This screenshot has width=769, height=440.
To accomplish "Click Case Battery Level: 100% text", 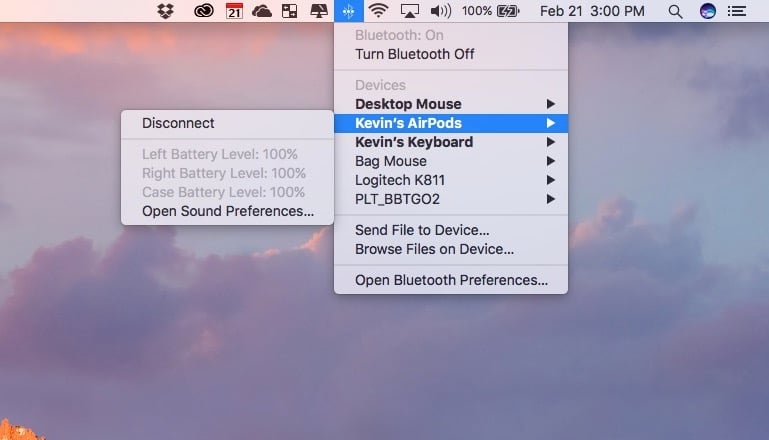I will pyautogui.click(x=223, y=192).
